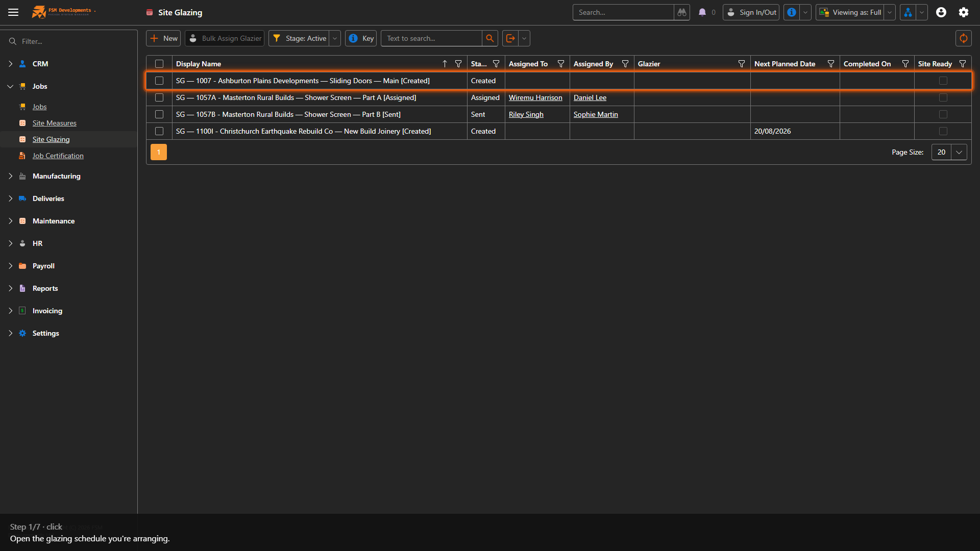Open the settings gear icon

tap(963, 12)
